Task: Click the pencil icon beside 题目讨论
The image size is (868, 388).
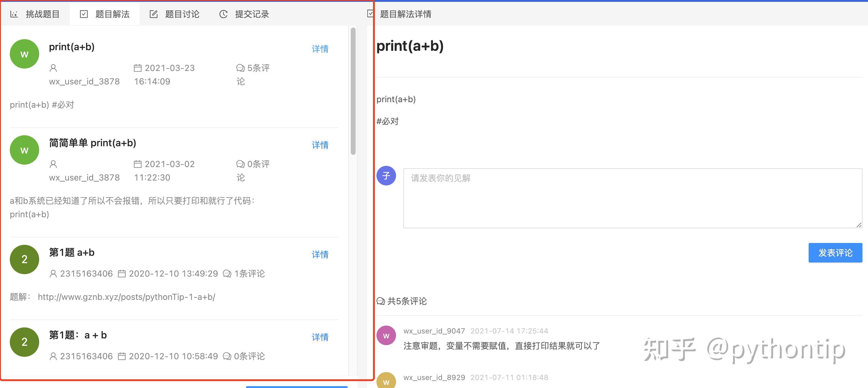Action: tap(153, 14)
